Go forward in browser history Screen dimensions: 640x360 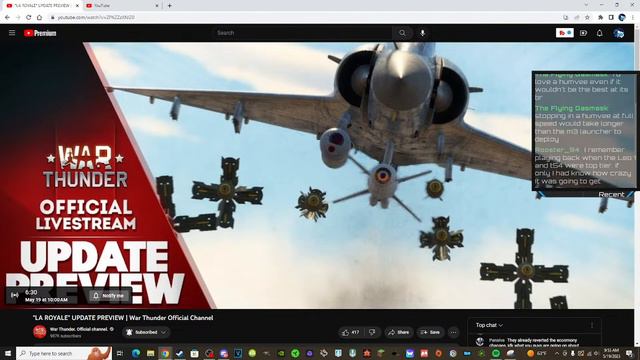(x=18, y=18)
